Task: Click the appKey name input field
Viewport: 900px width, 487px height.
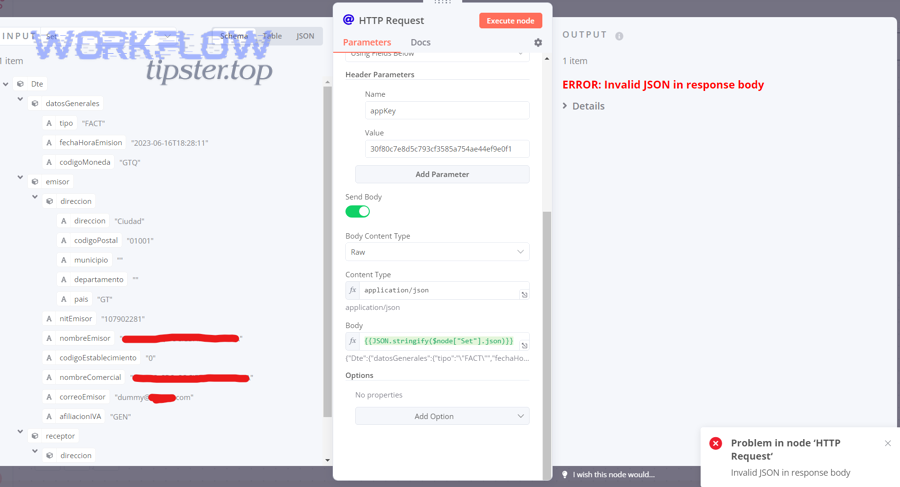Action: click(x=447, y=111)
